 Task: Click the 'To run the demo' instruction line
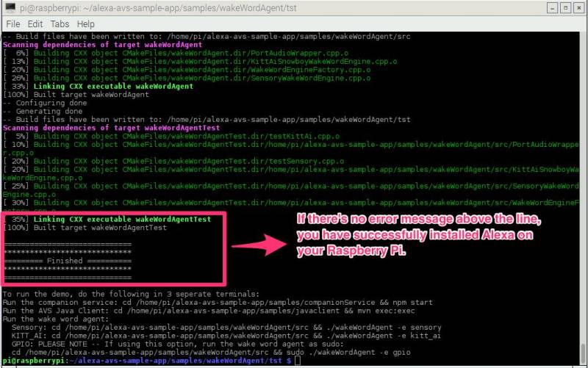131,294
